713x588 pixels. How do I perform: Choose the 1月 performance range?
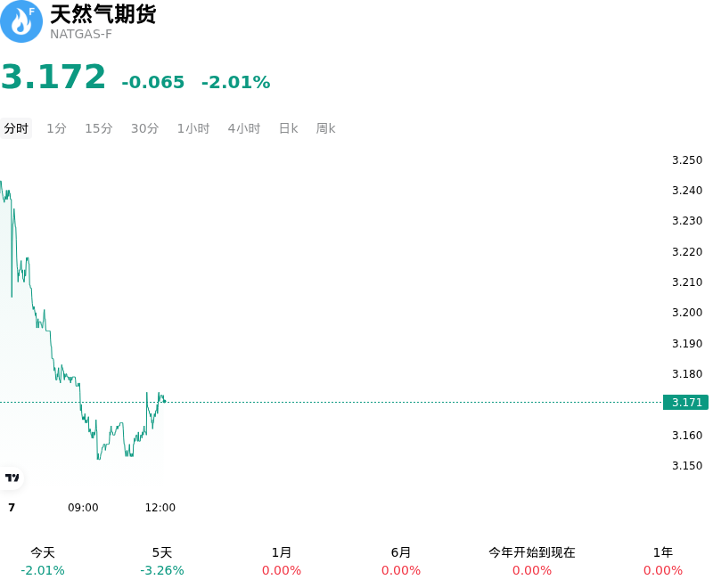pos(282,561)
